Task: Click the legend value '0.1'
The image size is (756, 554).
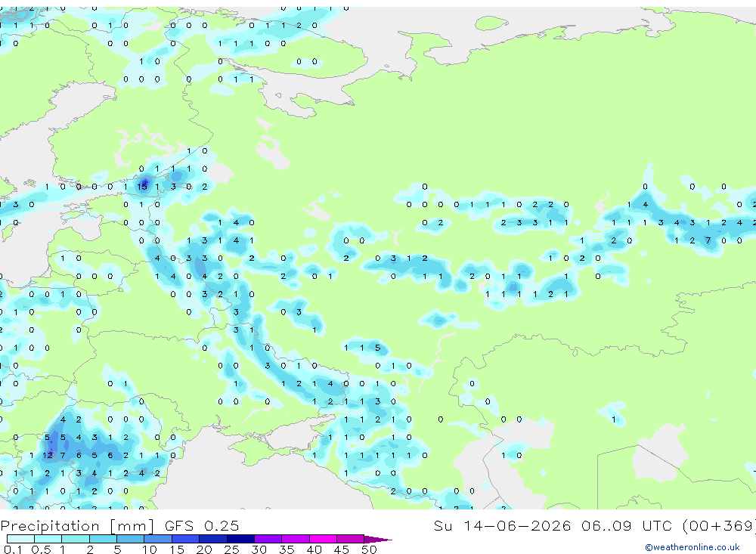Action: click(x=13, y=549)
